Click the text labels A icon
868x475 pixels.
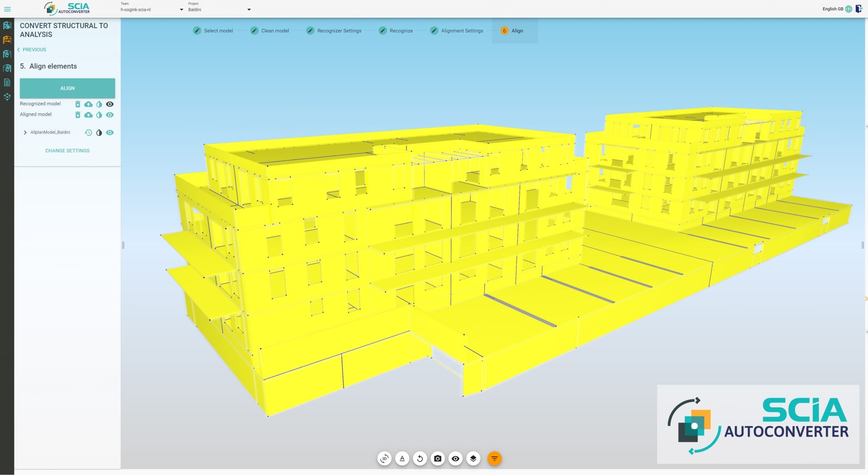pos(402,459)
